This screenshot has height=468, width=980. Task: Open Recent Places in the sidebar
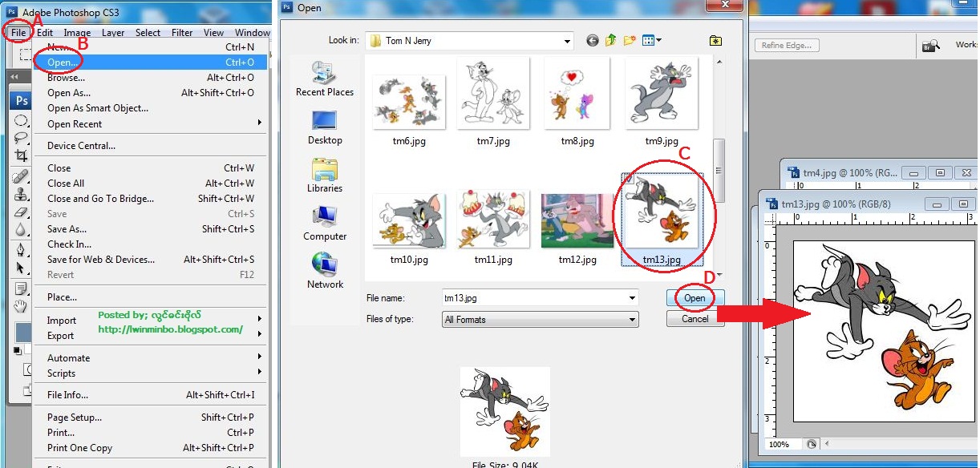click(x=325, y=79)
